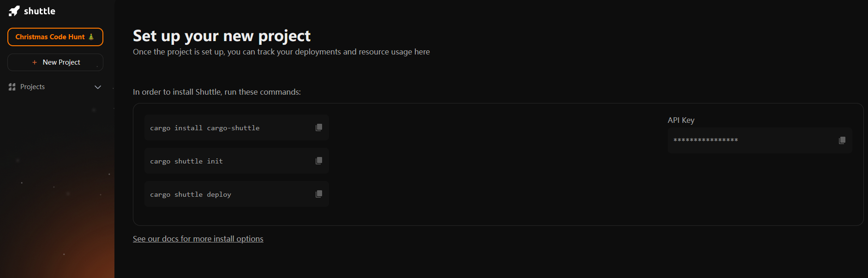
Task: Open the docs link for more install options
Action: [198, 239]
